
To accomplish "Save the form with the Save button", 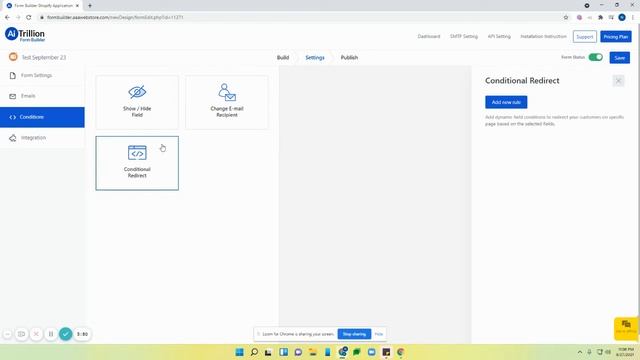I will pyautogui.click(x=620, y=58).
